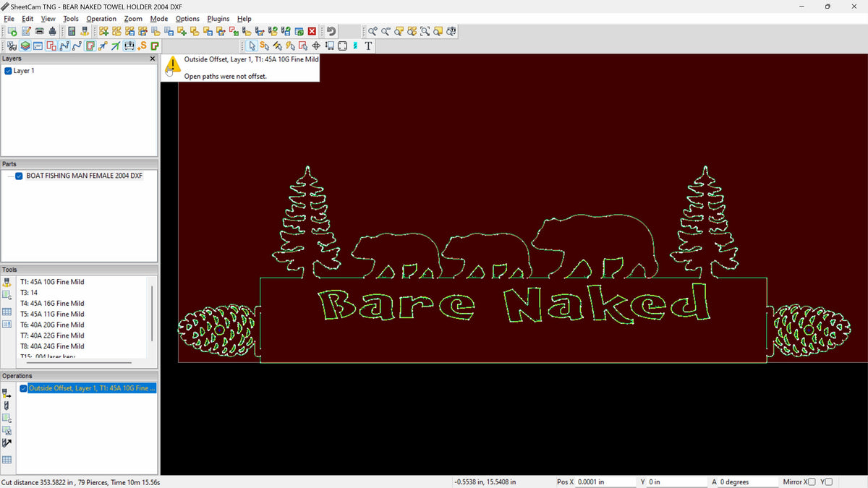Image resolution: width=868 pixels, height=488 pixels.
Task: Click the Y position input field
Action: [x=678, y=481]
